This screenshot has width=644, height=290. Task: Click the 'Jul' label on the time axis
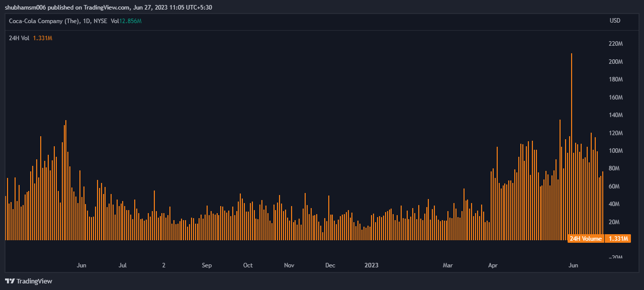click(x=123, y=265)
